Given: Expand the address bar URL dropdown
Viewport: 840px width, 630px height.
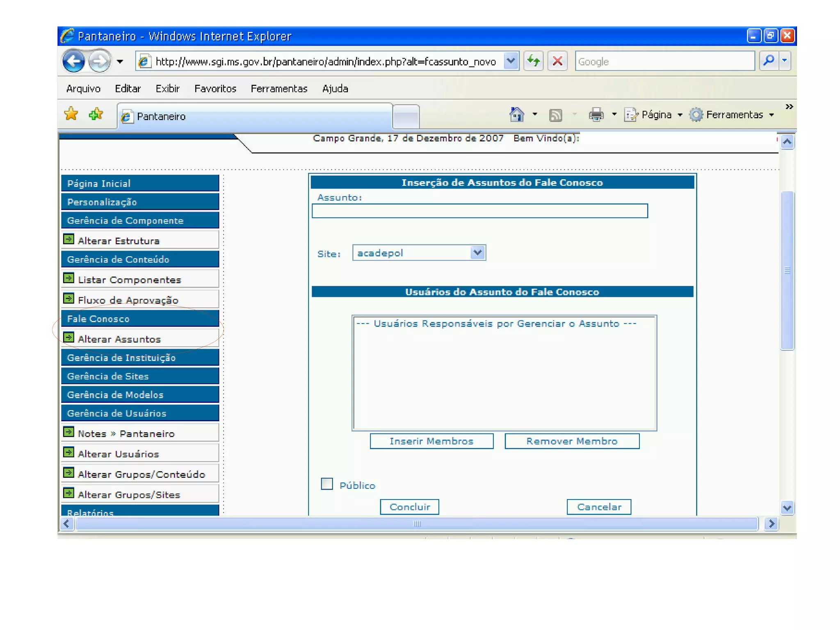Looking at the screenshot, I should [511, 62].
